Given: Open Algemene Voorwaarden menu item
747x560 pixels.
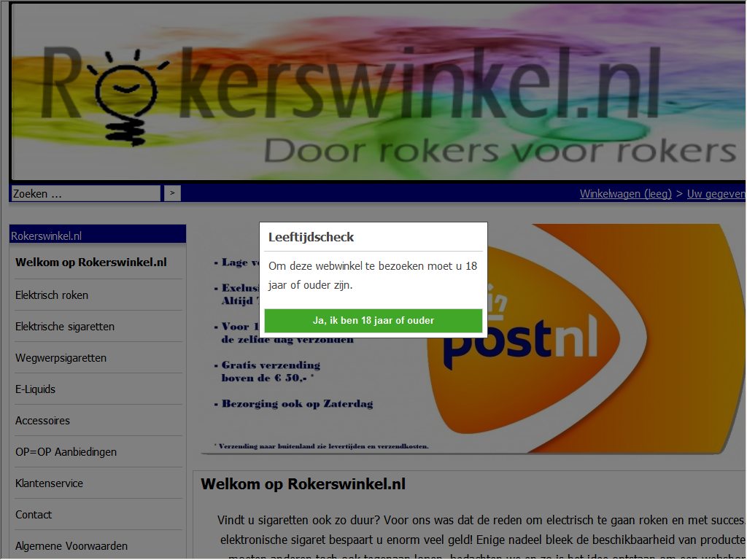Looking at the screenshot, I should (x=71, y=546).
